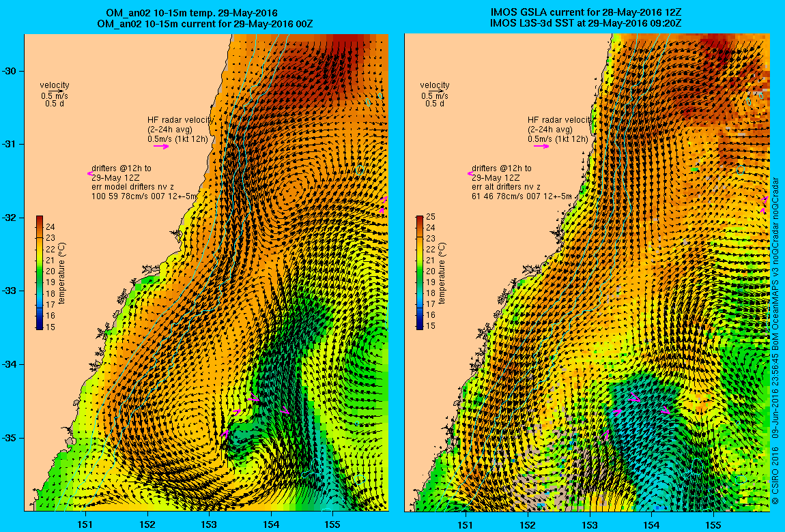Click '(2-24h avg)' in the right panel
Viewport: 785px width, 532px height.
coord(549,130)
